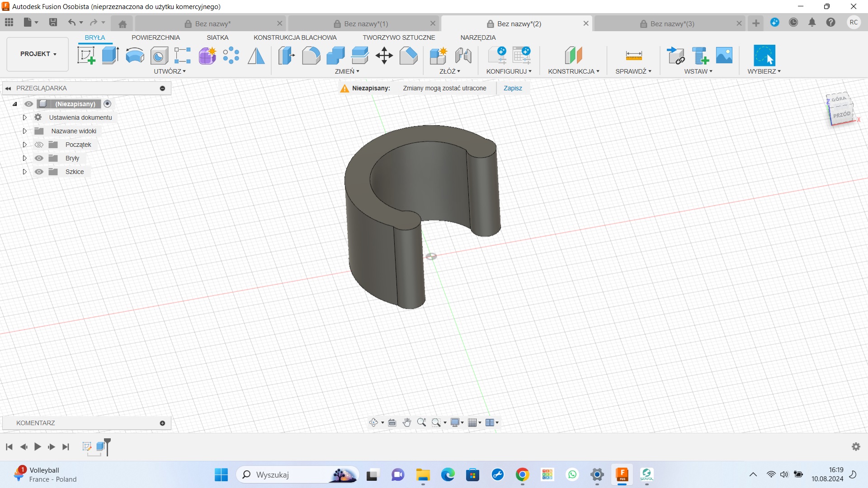Toggle the Szkice folder eye icon
This screenshot has width=868, height=488.
tap(39, 172)
